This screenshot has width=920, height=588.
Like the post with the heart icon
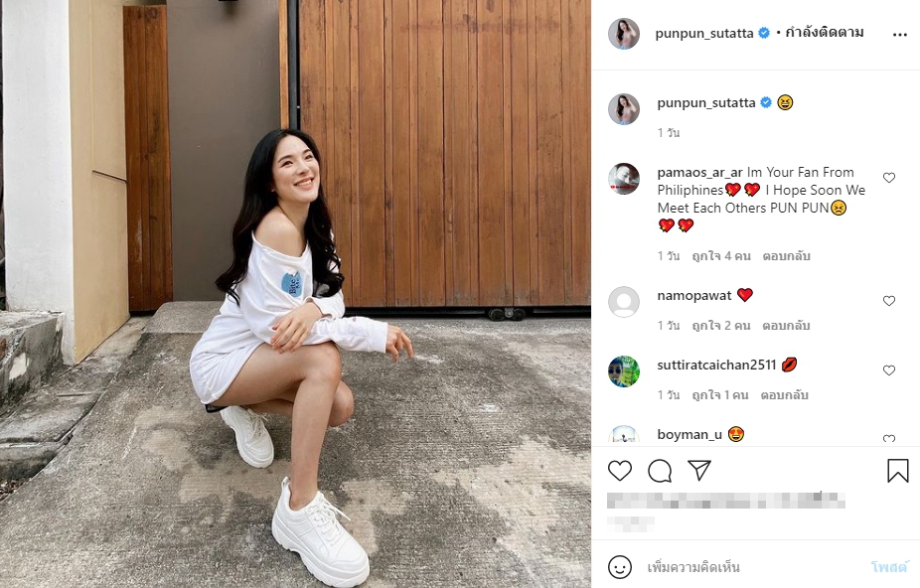(x=620, y=471)
